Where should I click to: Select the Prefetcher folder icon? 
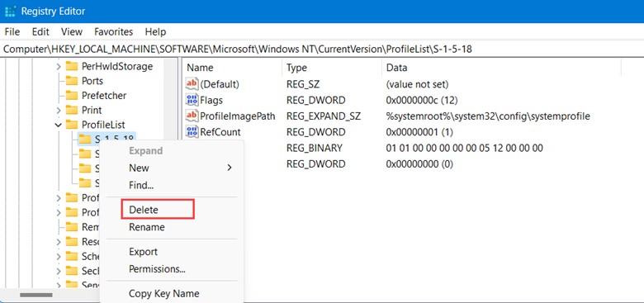click(72, 95)
